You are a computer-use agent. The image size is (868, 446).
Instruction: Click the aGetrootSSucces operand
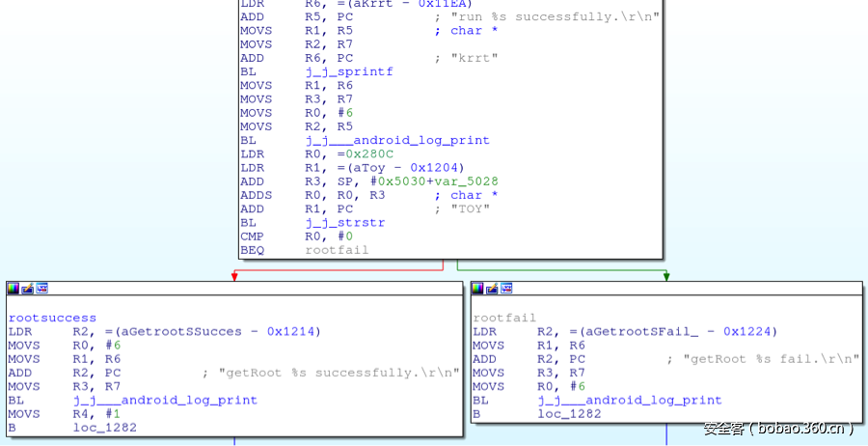click(x=181, y=332)
